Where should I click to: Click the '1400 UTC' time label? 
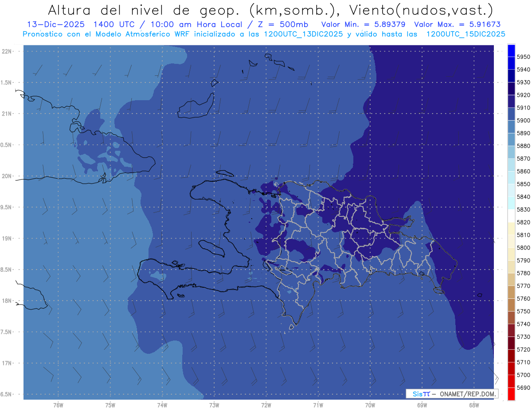point(115,24)
